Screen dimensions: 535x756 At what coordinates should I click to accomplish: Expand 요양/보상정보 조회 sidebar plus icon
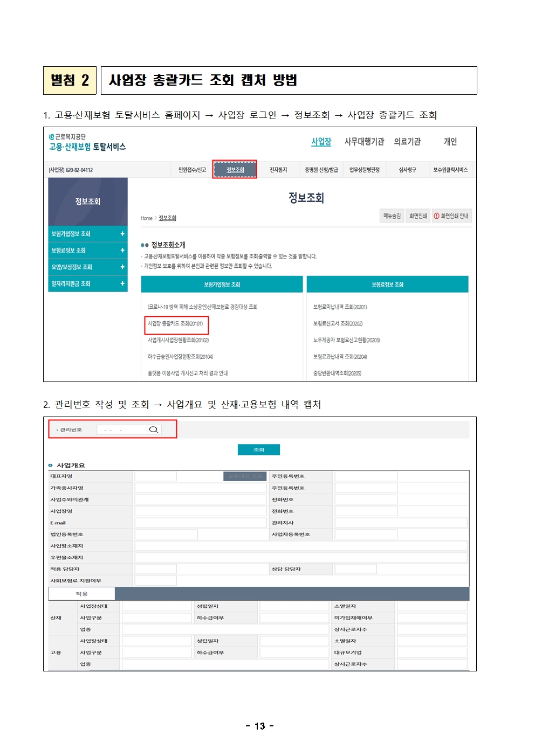tap(122, 267)
